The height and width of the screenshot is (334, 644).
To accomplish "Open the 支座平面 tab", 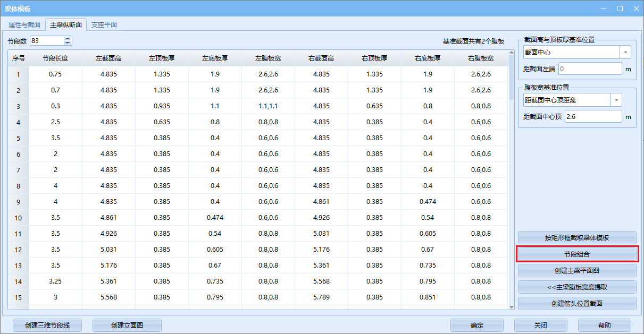I will [x=104, y=25].
